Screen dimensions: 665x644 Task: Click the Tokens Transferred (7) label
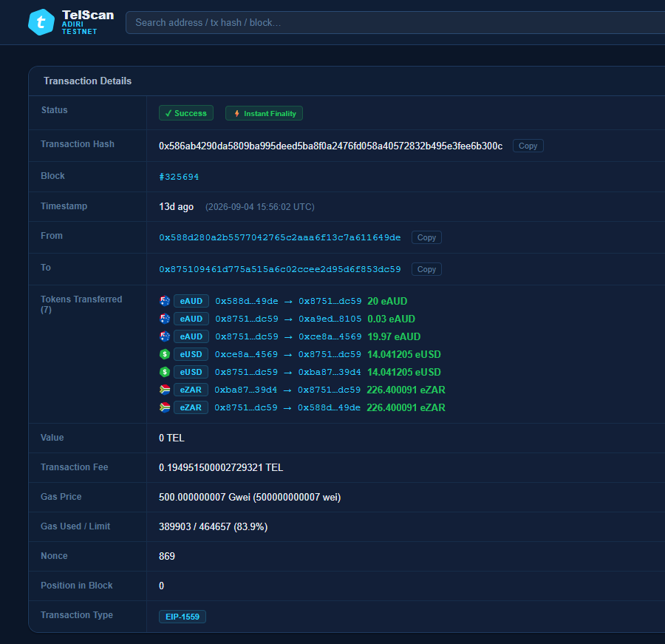coord(81,305)
